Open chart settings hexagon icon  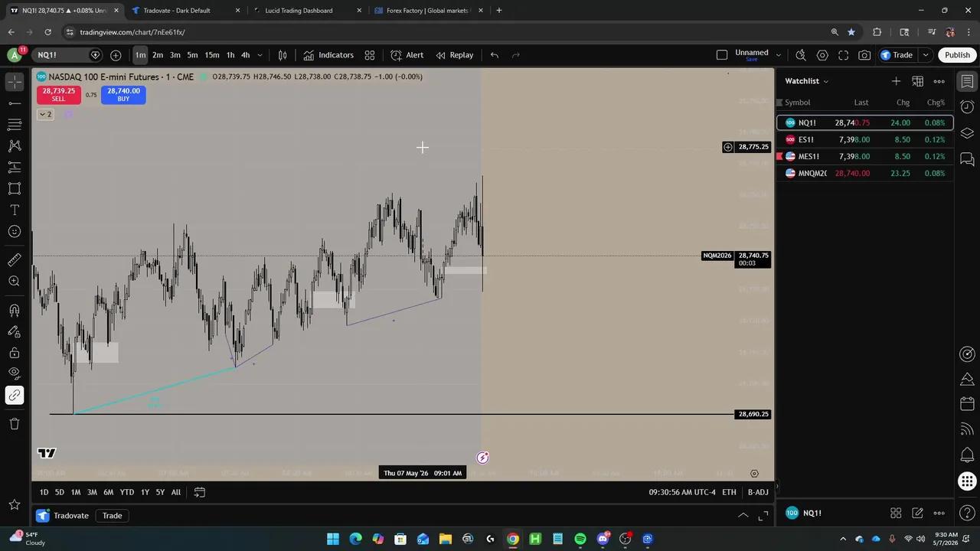coord(822,55)
